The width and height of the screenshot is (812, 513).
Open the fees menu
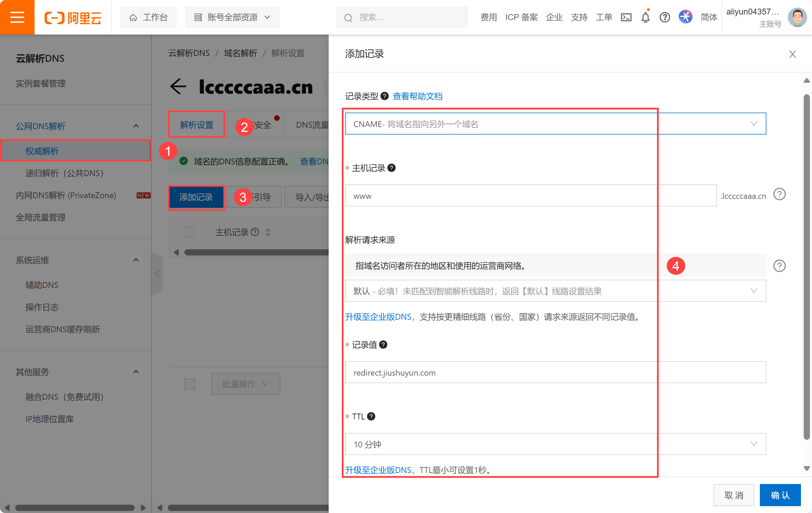coord(489,17)
